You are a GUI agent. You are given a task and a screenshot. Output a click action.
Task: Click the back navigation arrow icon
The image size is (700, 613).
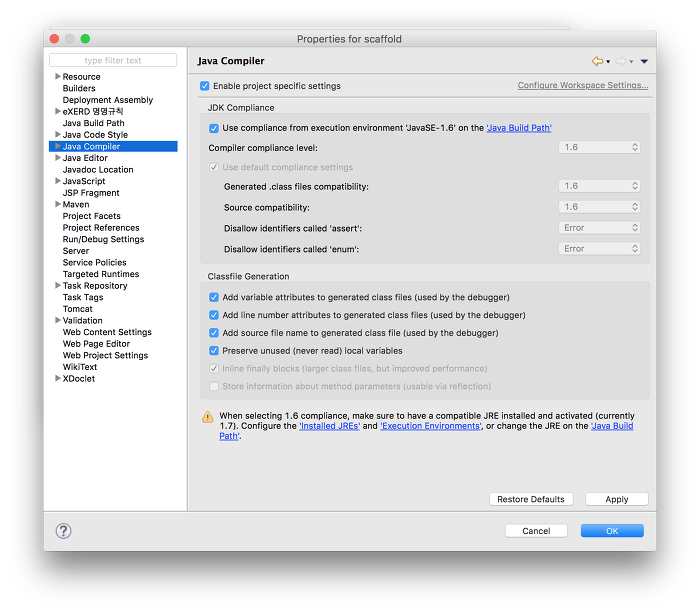(597, 61)
